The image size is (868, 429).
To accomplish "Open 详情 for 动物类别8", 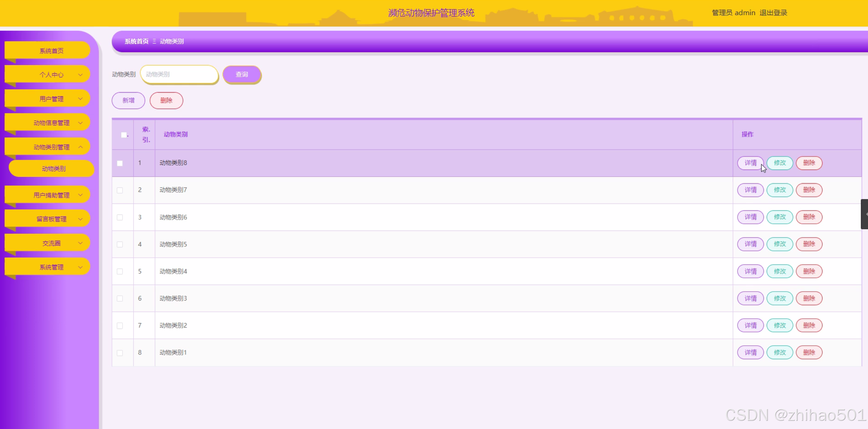I will point(750,163).
